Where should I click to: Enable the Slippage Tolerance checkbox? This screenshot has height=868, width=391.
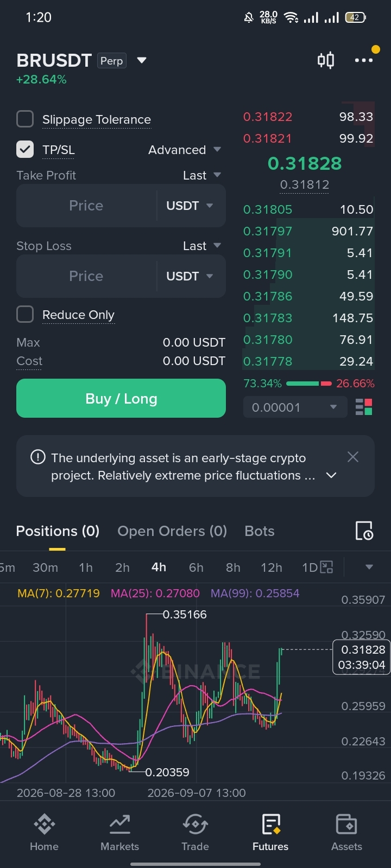25,119
